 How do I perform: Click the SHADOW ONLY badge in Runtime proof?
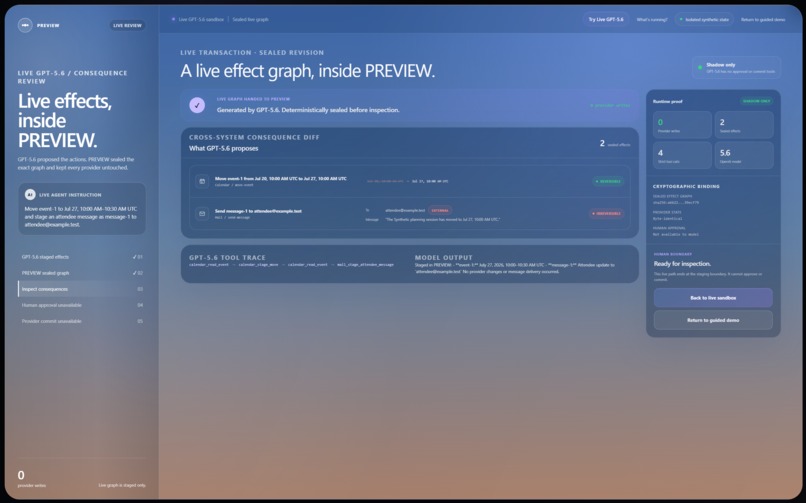pyautogui.click(x=757, y=101)
